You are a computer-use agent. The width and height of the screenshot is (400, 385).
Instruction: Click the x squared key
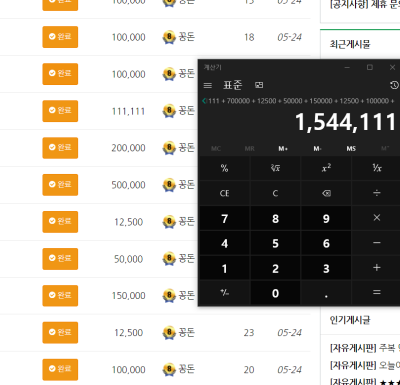(x=326, y=168)
